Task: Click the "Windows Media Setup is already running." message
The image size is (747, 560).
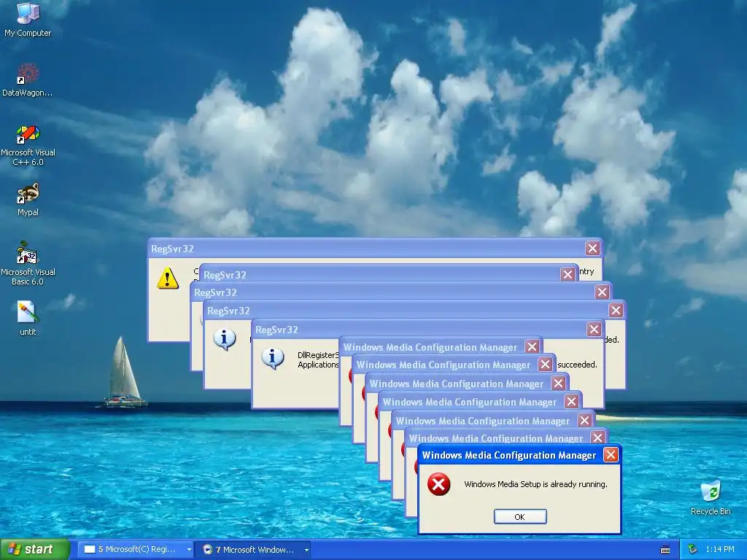Action: click(x=535, y=484)
